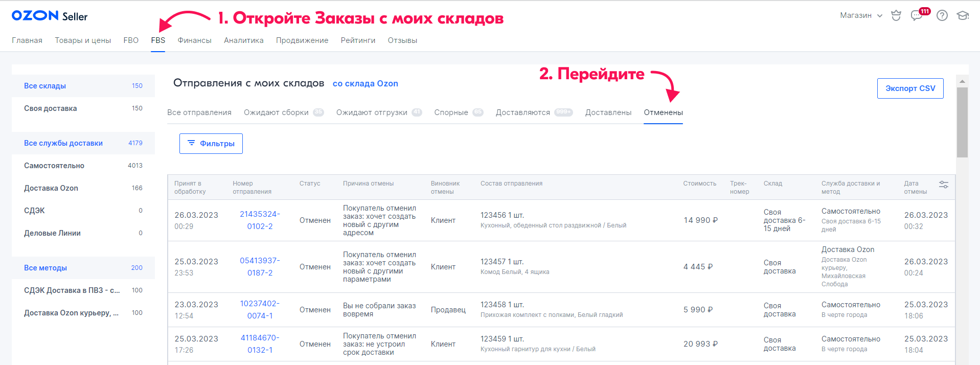Click the Экспорт CSV button
The width and height of the screenshot is (980, 365).
(x=910, y=88)
